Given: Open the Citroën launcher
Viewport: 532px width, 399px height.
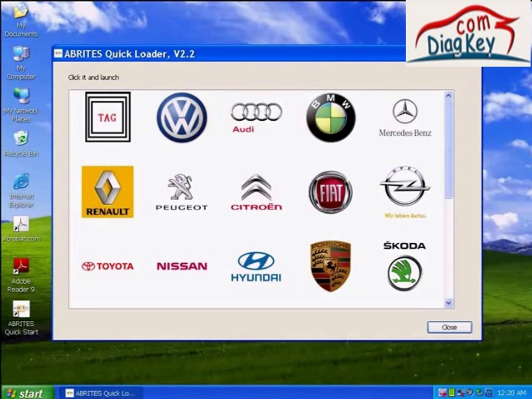Looking at the screenshot, I should pos(256,192).
